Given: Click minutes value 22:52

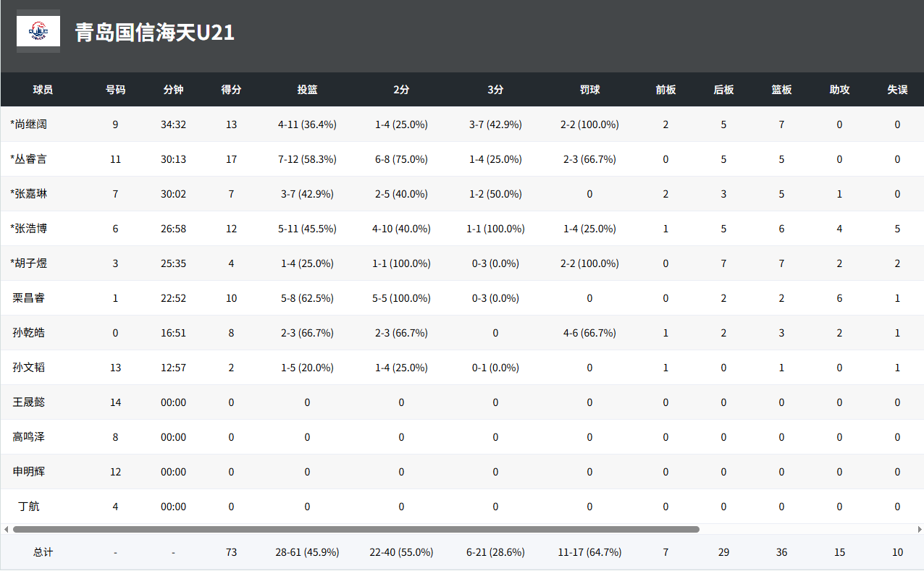Looking at the screenshot, I should (x=173, y=298).
